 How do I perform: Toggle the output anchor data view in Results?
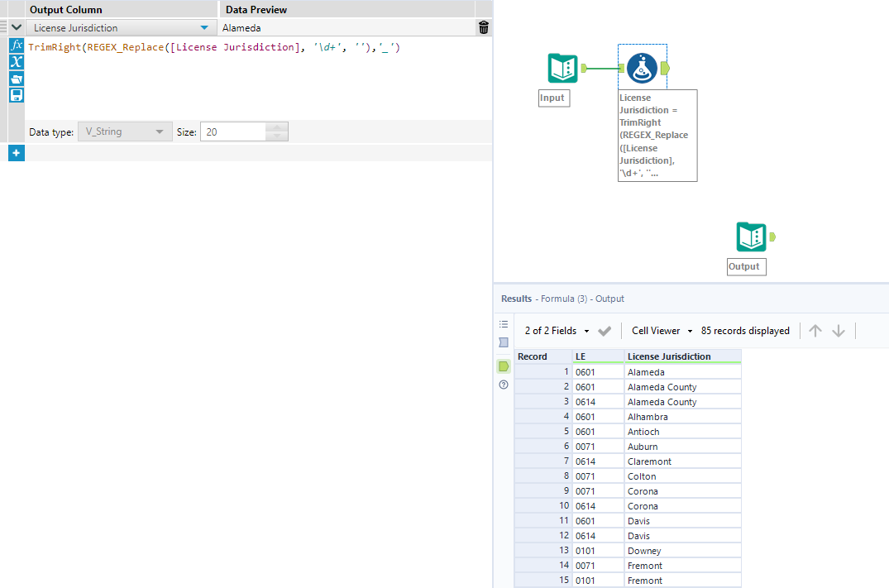click(x=504, y=366)
